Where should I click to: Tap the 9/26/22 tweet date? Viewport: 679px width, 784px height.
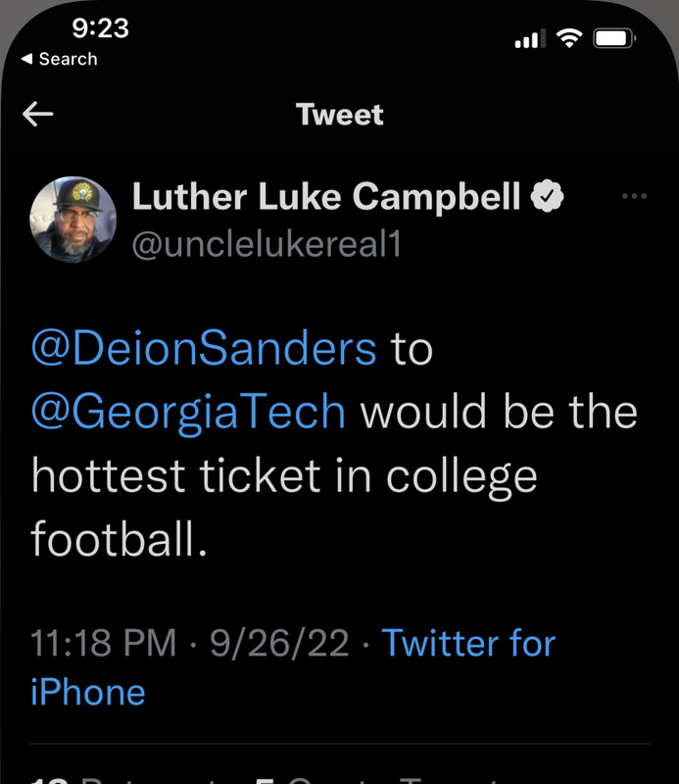[x=275, y=644]
